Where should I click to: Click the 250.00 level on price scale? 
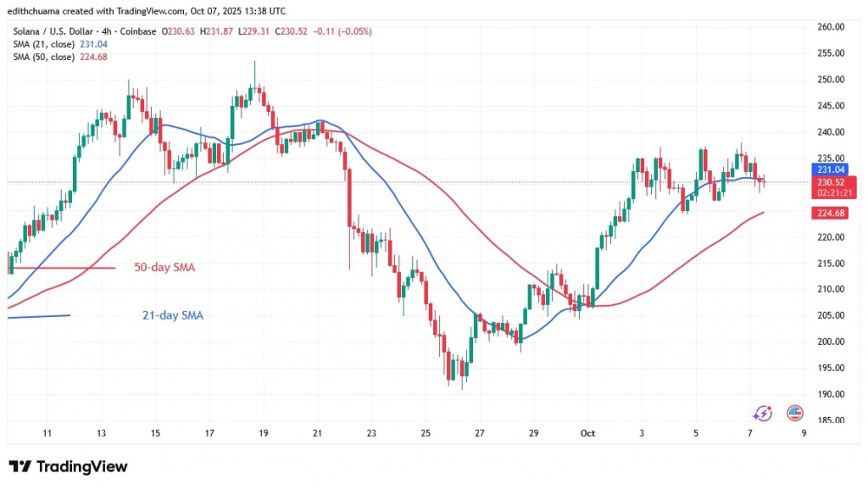(831, 80)
